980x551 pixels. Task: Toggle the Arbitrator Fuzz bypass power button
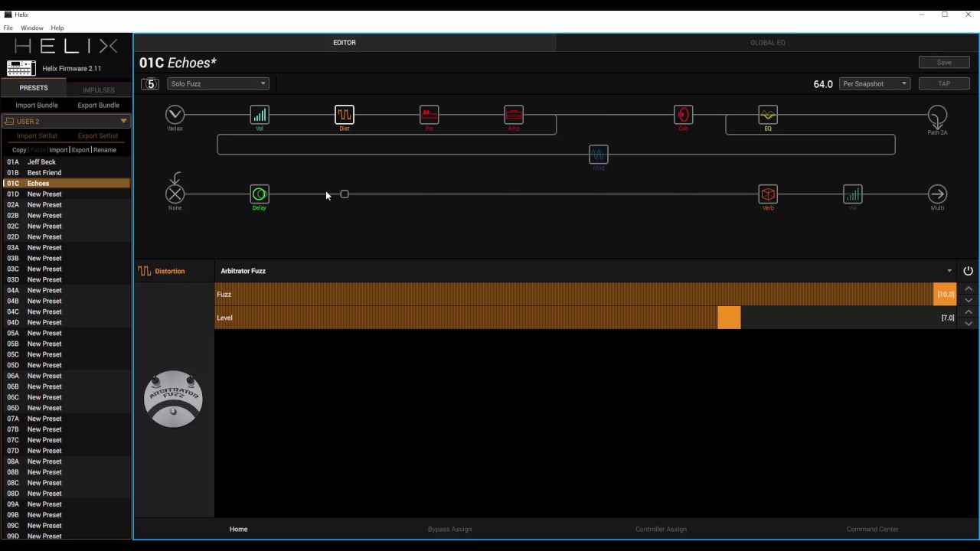[x=968, y=271]
